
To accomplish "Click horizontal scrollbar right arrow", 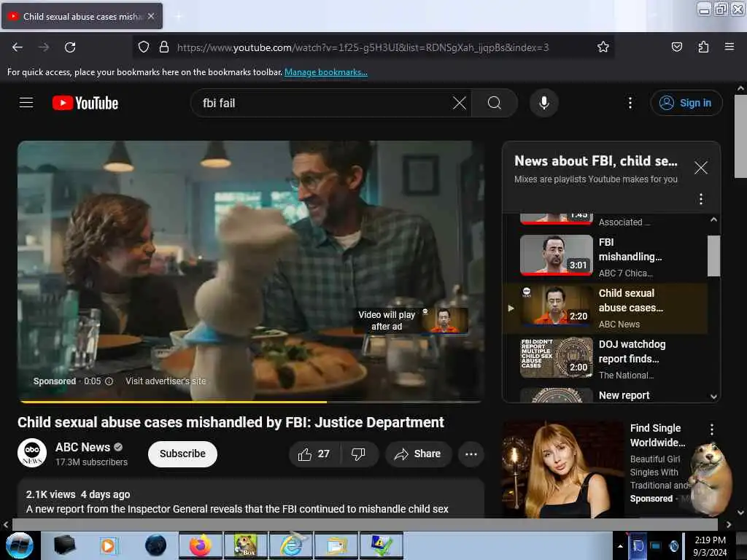I will (729, 524).
